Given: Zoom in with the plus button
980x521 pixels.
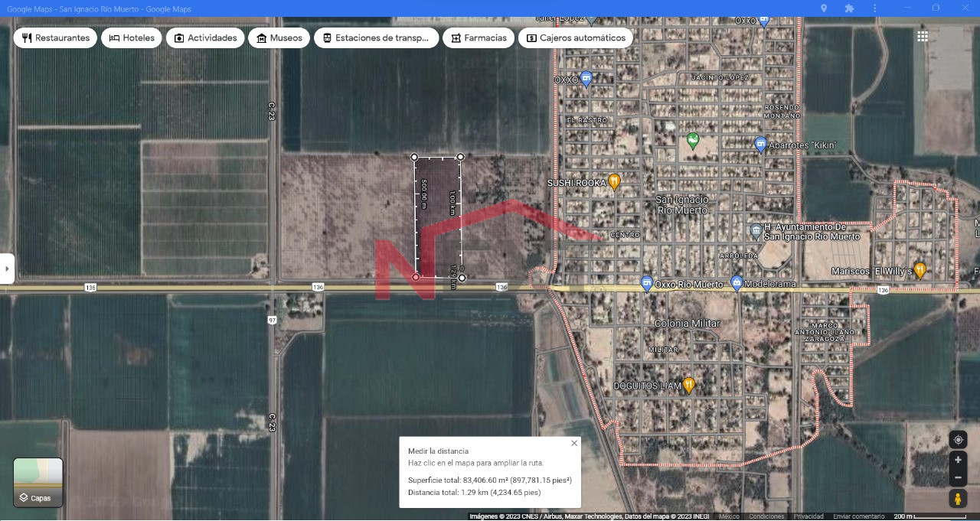Looking at the screenshot, I should point(958,460).
